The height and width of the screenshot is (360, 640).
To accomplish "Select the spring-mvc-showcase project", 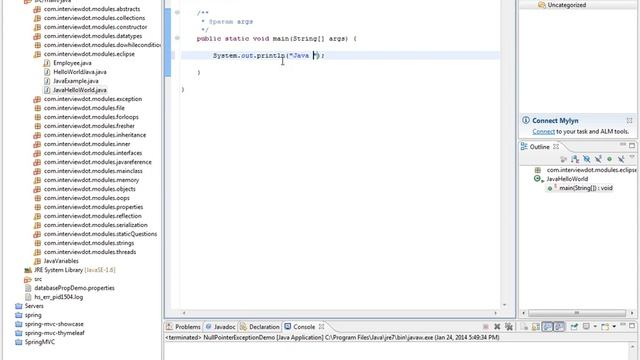I will pos(54,324).
